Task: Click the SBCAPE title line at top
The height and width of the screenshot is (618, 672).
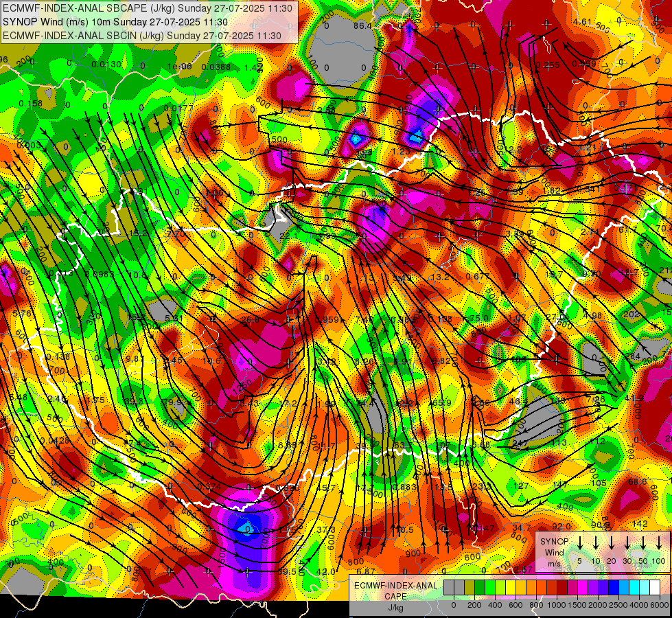Action: click(148, 8)
